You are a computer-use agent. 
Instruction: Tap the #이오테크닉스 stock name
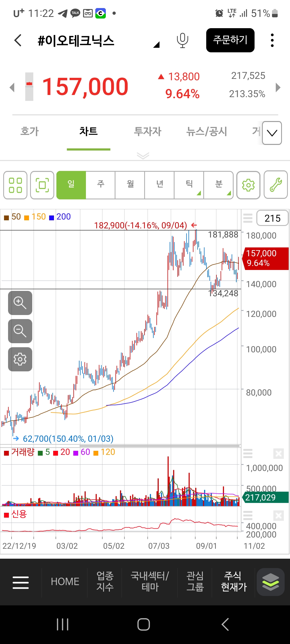coord(76,41)
